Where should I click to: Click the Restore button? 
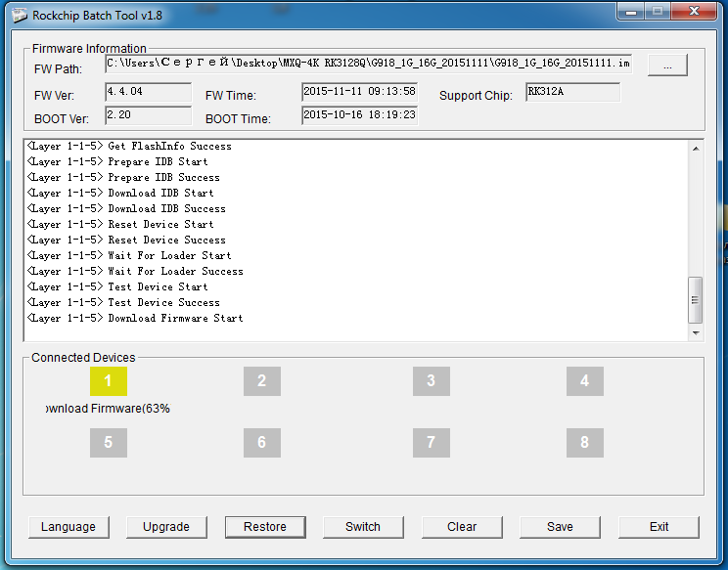pyautogui.click(x=265, y=527)
